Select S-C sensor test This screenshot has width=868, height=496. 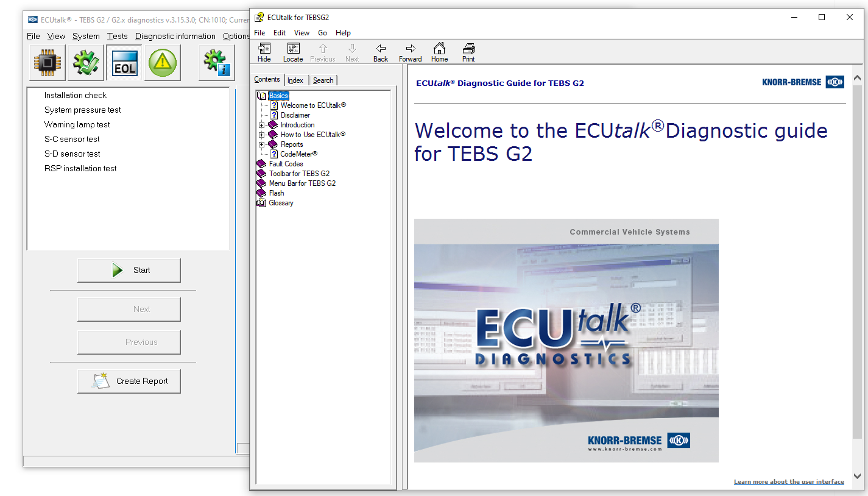pos(72,140)
